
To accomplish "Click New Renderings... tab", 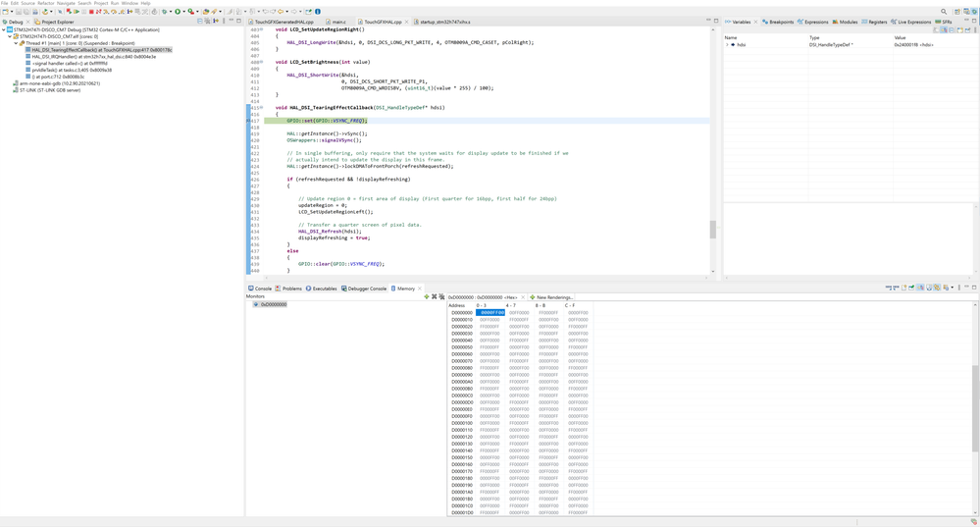I will (x=550, y=297).
